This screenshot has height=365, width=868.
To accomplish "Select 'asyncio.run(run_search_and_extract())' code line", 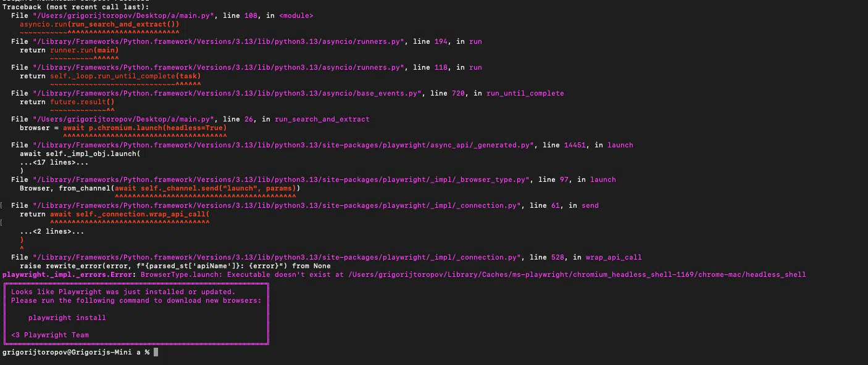I will (99, 24).
